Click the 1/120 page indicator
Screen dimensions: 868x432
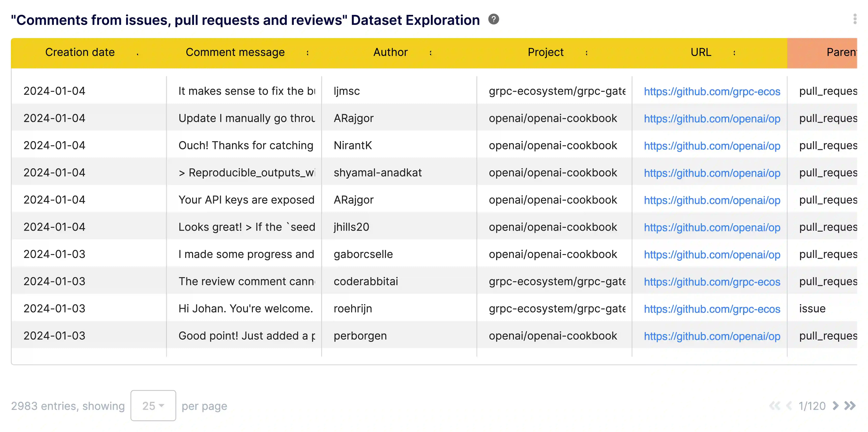click(812, 406)
